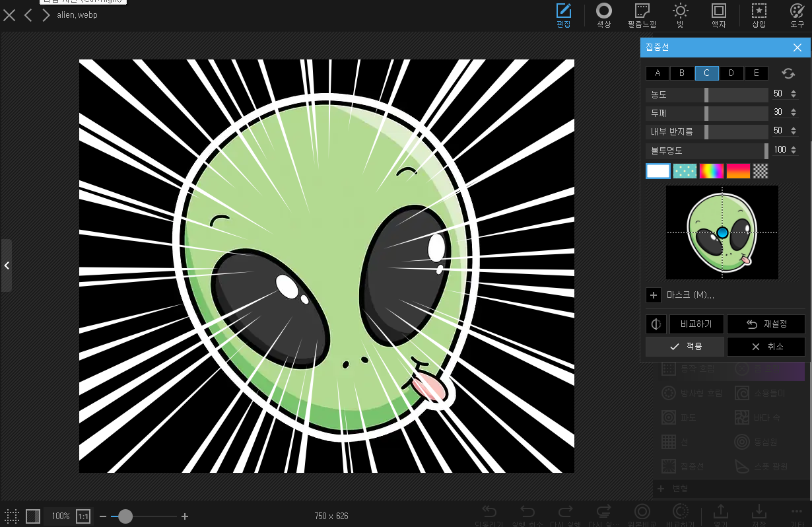Click the 비교하기 compare button
This screenshot has height=527, width=812.
696,324
